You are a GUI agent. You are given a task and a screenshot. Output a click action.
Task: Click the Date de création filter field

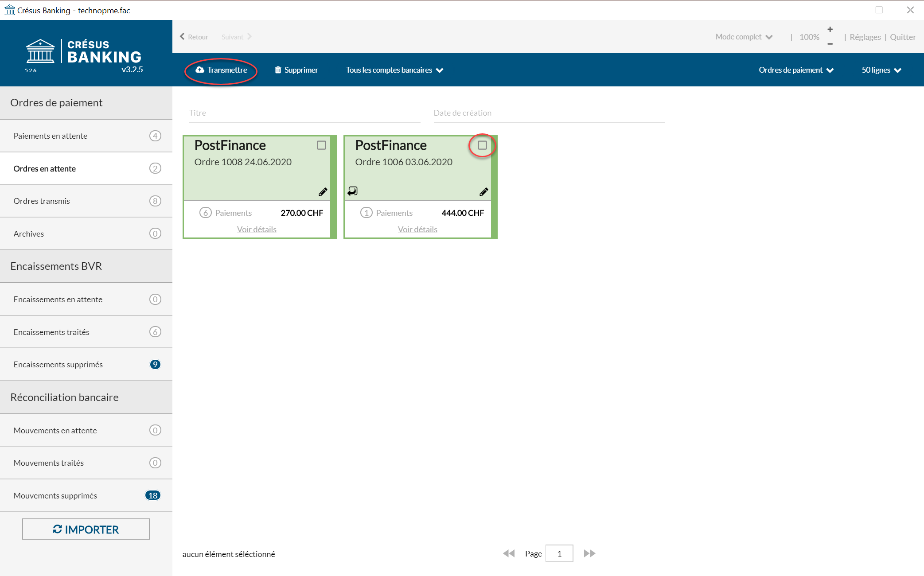pyautogui.click(x=549, y=113)
